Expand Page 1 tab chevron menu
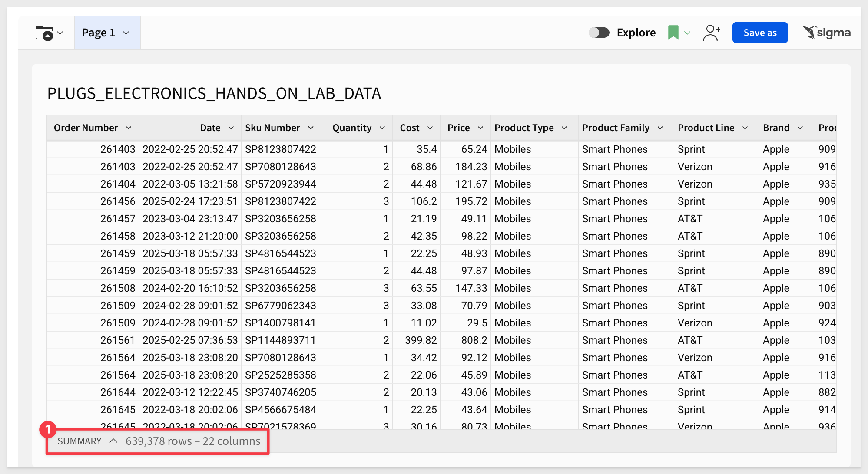Viewport: 868px width, 474px height. tap(126, 33)
